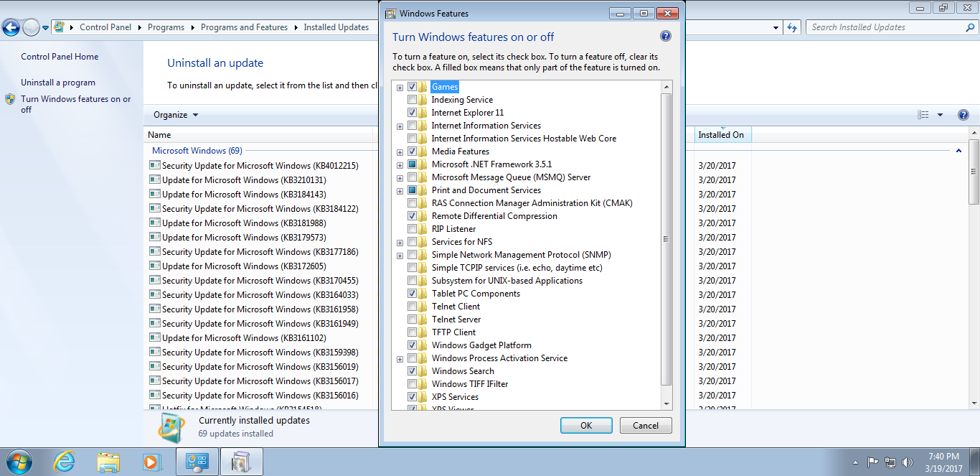The image size is (980, 476).
Task: Enable the Indexing Service checkbox
Action: [x=412, y=100]
